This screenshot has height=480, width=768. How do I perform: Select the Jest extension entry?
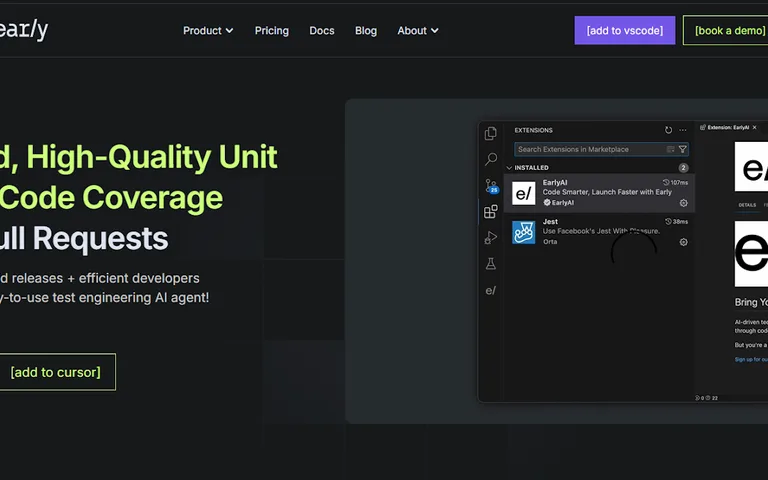[x=599, y=232]
